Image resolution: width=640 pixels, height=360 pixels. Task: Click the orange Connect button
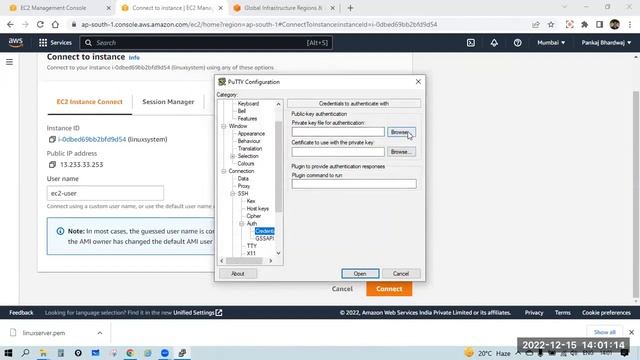point(389,289)
